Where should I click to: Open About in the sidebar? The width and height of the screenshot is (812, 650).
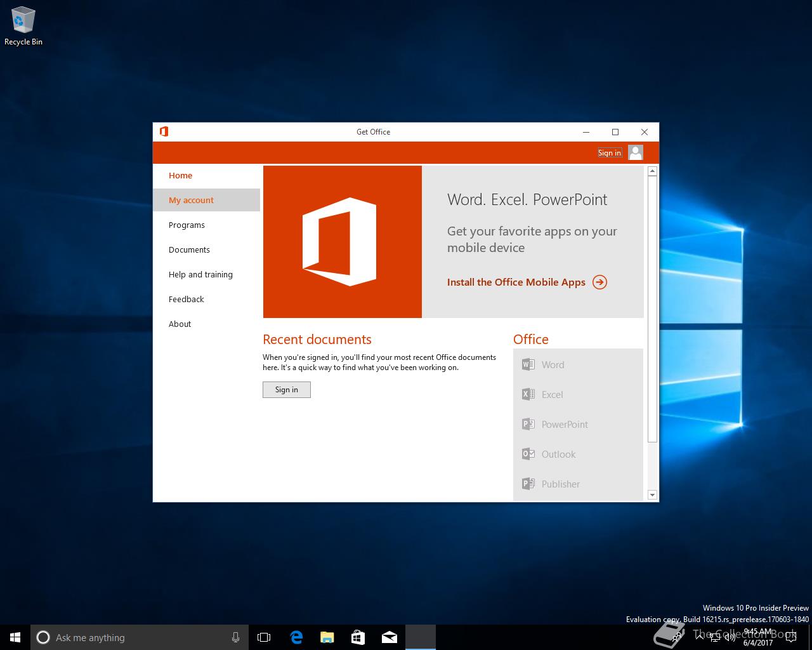[206, 324]
